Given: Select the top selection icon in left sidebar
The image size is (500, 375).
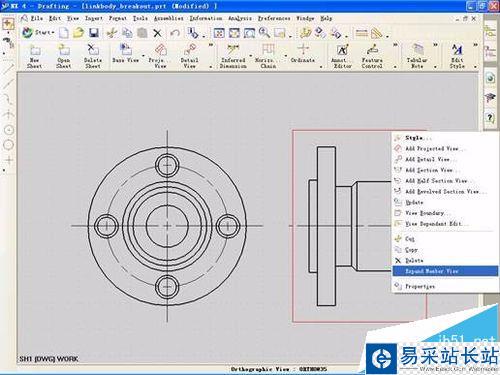Looking at the screenshot, I should [8, 24].
